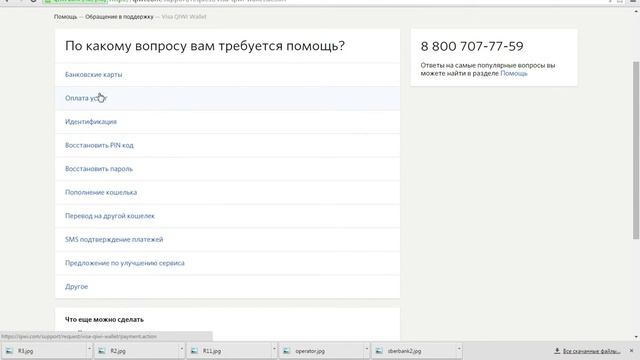Image resolution: width=640 pixels, height=360 pixels.
Task: Close the downloads bar
Action: [x=631, y=351]
